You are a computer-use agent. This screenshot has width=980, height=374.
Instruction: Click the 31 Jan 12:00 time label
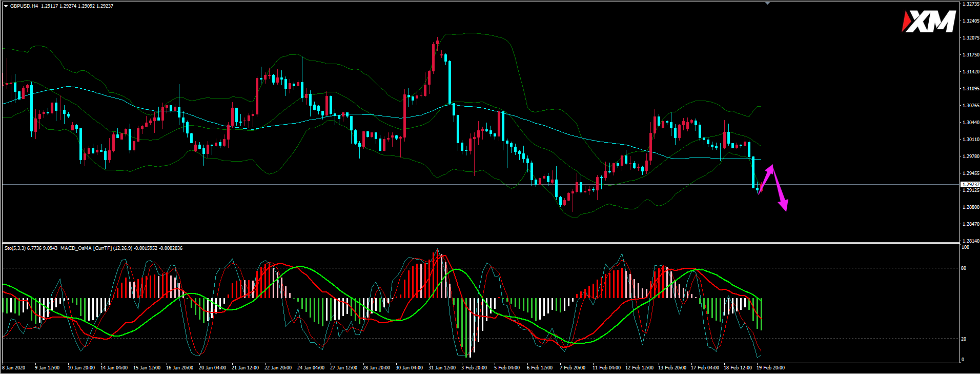click(x=442, y=368)
